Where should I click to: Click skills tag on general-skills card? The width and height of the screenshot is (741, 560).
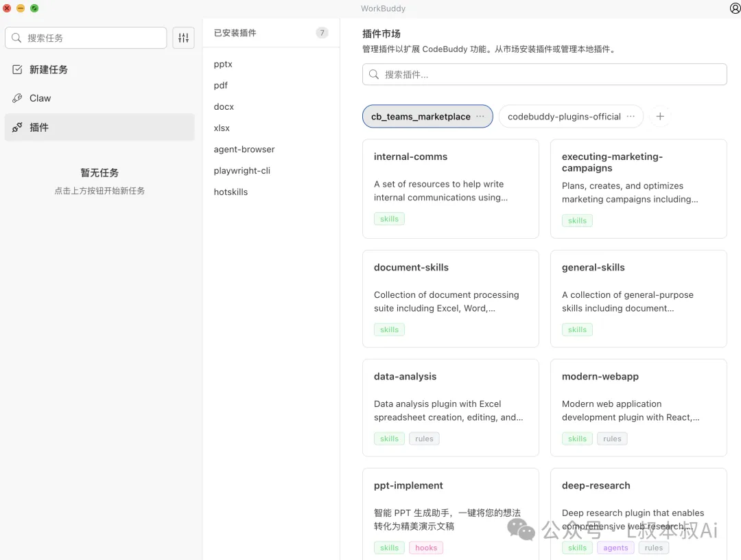tap(577, 329)
